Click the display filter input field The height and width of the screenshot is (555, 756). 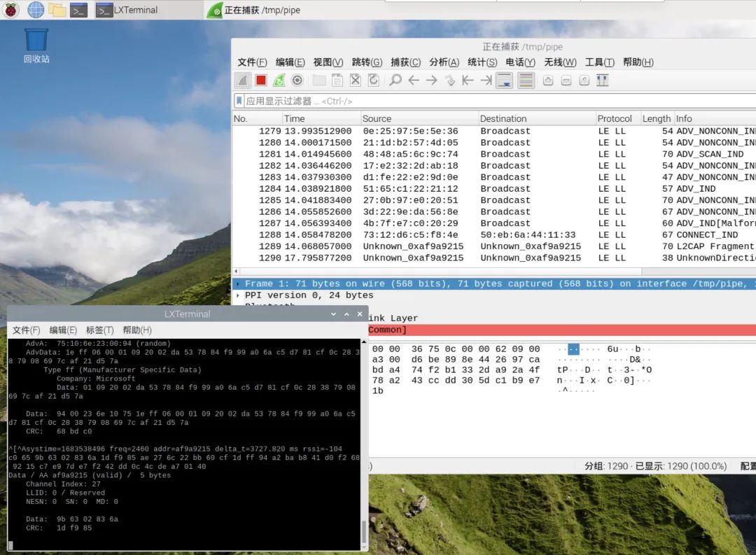(x=499, y=101)
